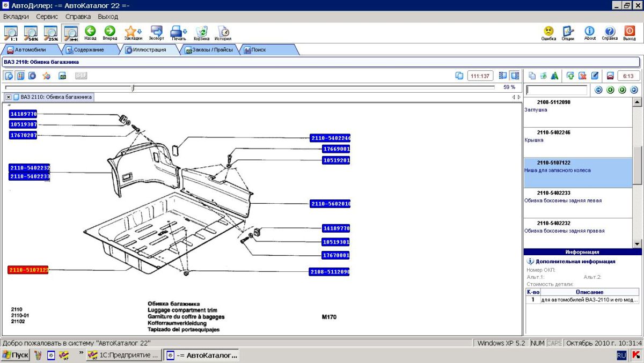This screenshot has width=644, height=363.
Task: Close the ВАЗ 2110: Обивка багажника document tab
Action: pos(9,97)
